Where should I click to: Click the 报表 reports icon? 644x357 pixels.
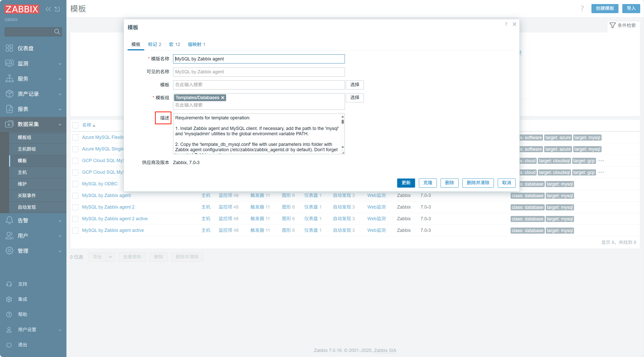(x=9, y=109)
